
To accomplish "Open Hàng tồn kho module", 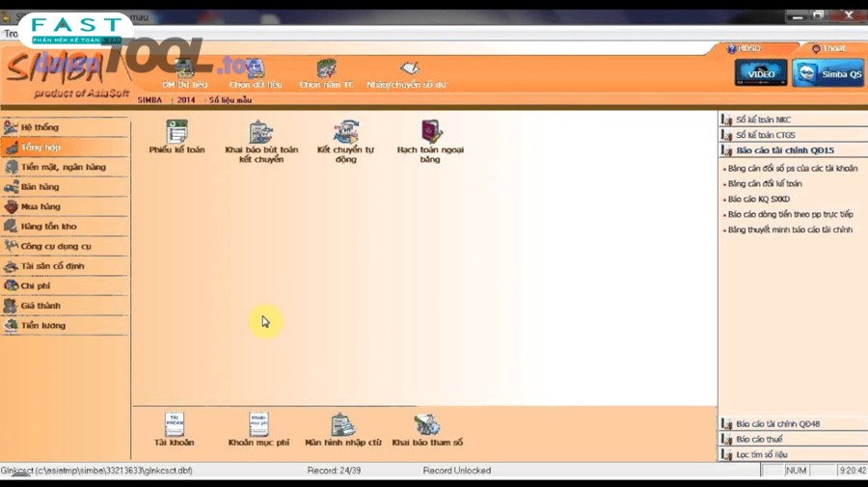I will (x=65, y=227).
